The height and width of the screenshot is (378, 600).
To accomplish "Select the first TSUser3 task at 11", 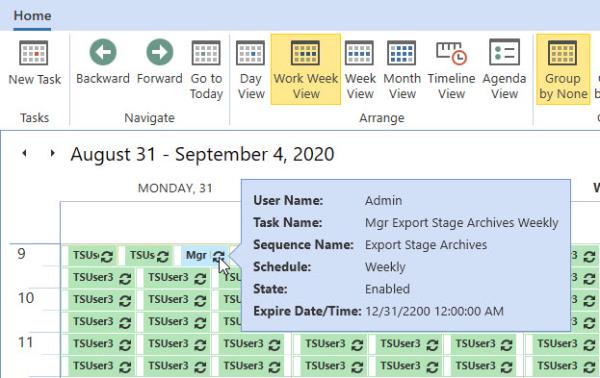I will click(x=101, y=344).
